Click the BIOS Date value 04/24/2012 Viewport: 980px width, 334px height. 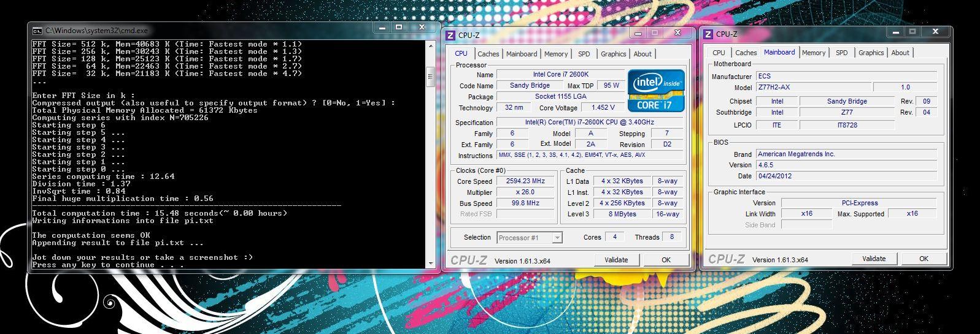[x=846, y=176]
